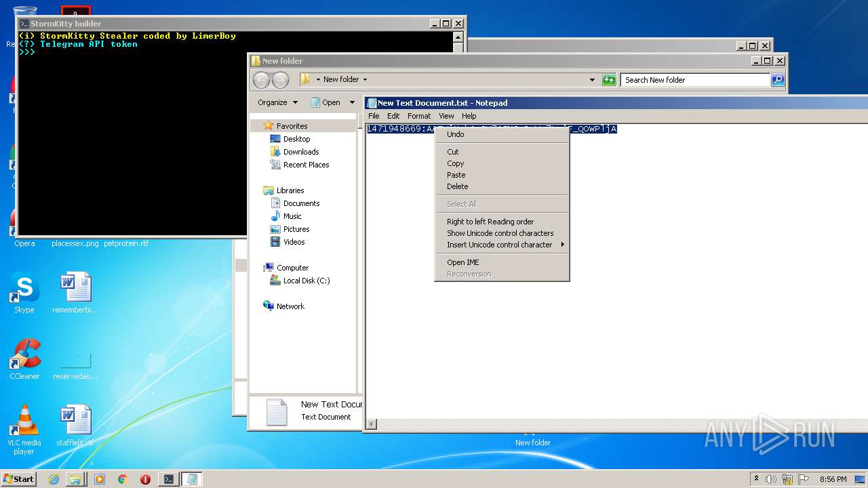The width and height of the screenshot is (868, 488).
Task: Open Notepad Format menu
Action: coord(419,116)
